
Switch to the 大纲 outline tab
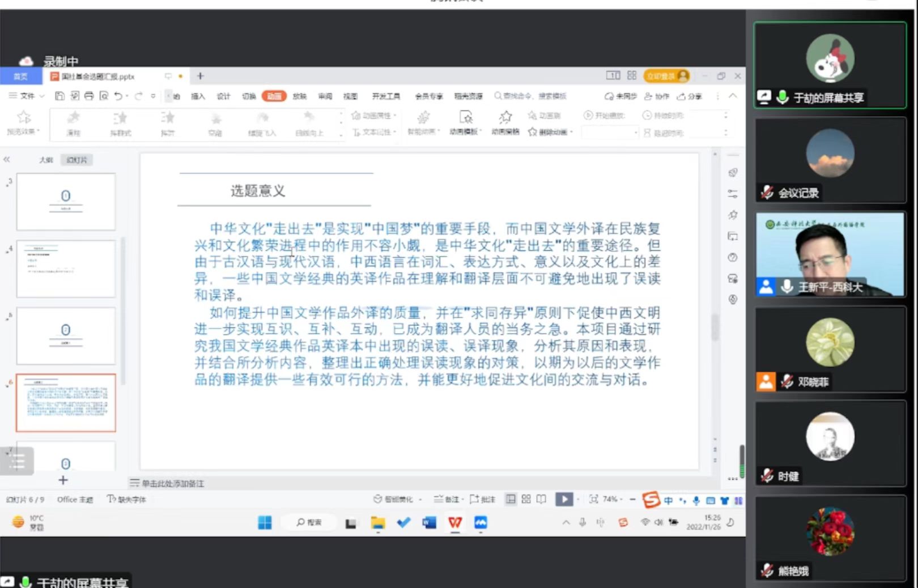(x=46, y=160)
